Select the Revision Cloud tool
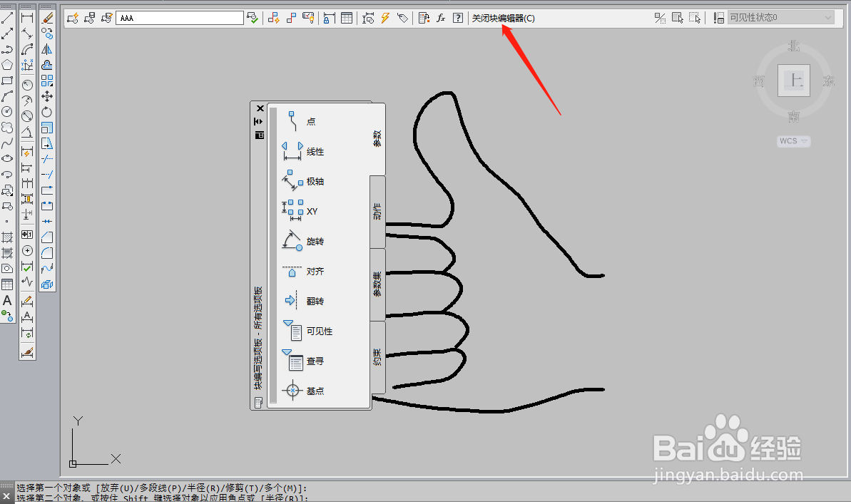This screenshot has height=504, width=851. click(x=7, y=128)
